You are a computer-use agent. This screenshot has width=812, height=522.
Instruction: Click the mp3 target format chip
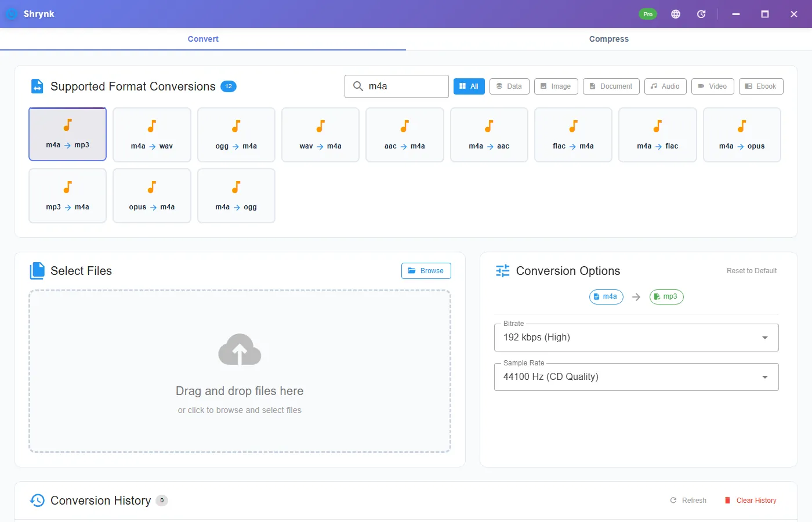tap(666, 297)
